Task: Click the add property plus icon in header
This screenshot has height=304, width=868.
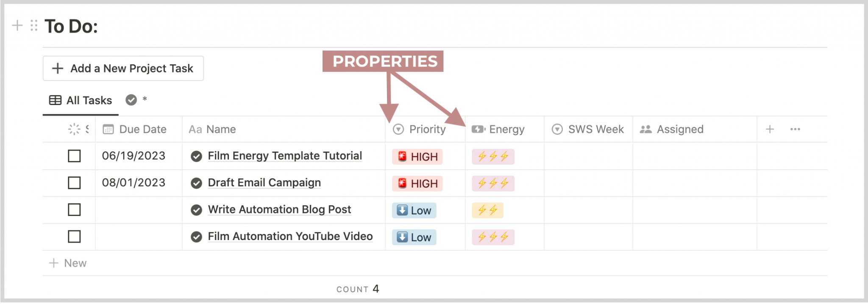Action: click(770, 129)
